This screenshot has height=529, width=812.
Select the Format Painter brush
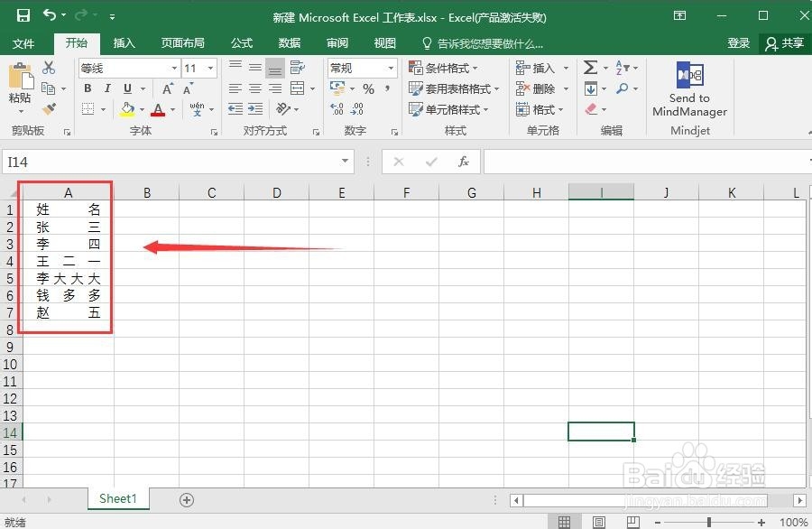(49, 109)
